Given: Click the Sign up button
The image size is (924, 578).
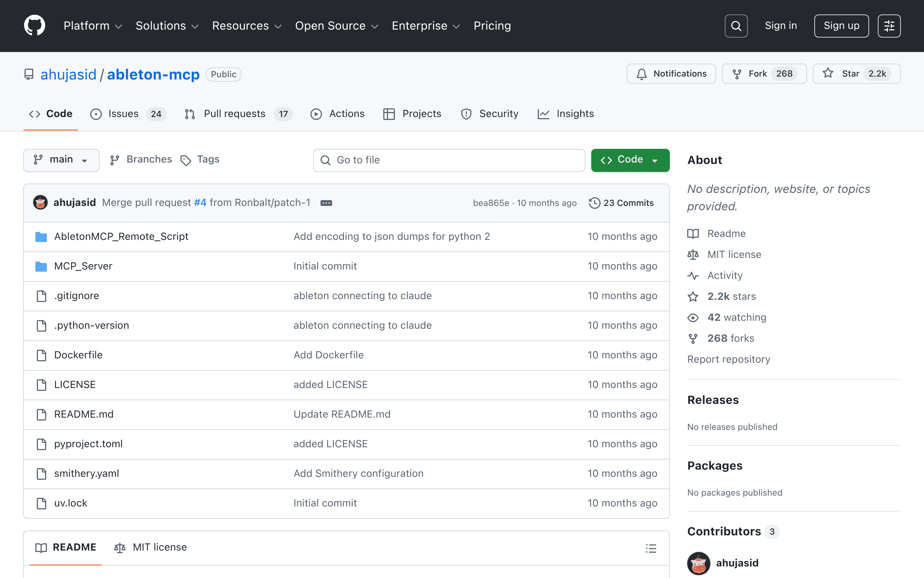Looking at the screenshot, I should pos(841,26).
